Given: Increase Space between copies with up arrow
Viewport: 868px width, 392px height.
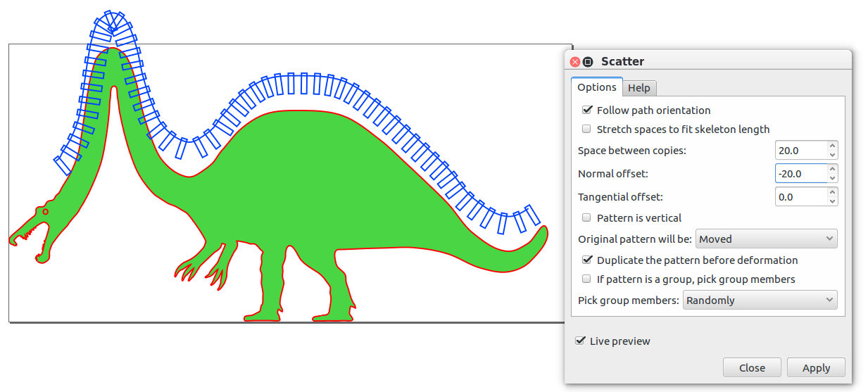Looking at the screenshot, I should click(832, 146).
